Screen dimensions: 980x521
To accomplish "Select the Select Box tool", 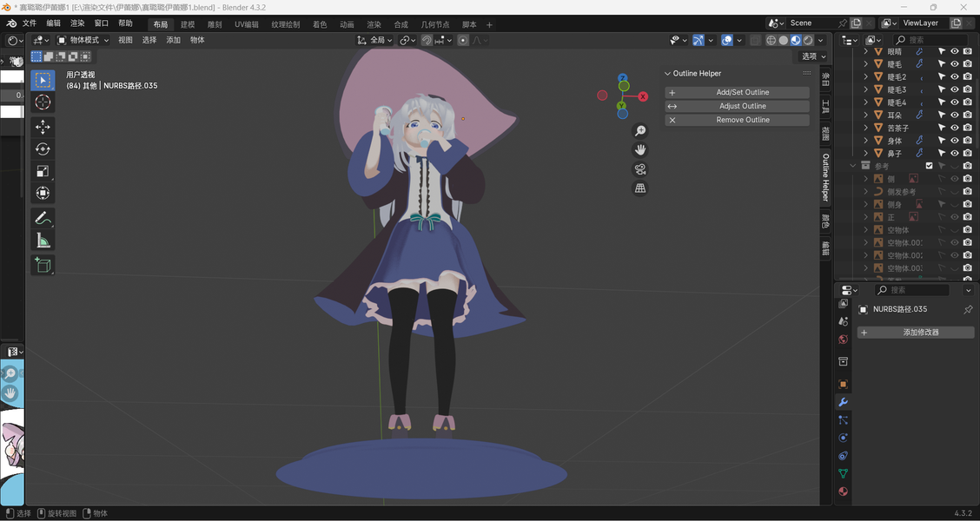I will click(x=43, y=80).
